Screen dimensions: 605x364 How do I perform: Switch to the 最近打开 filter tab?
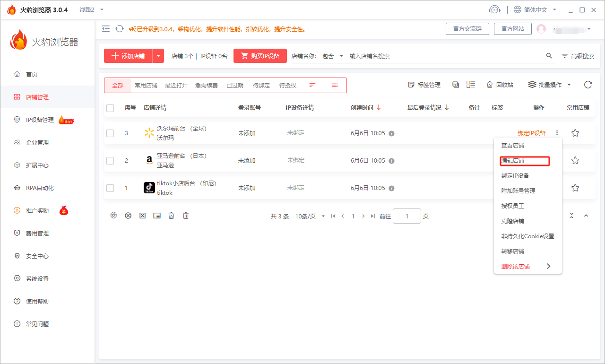pyautogui.click(x=176, y=86)
